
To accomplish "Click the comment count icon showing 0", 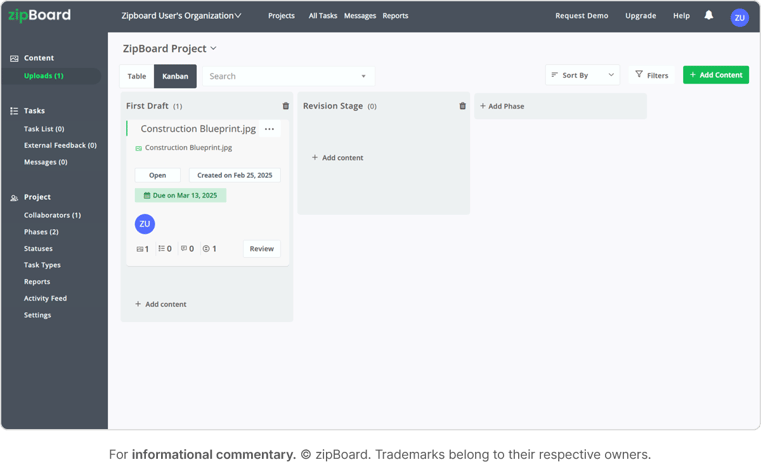I will [184, 248].
